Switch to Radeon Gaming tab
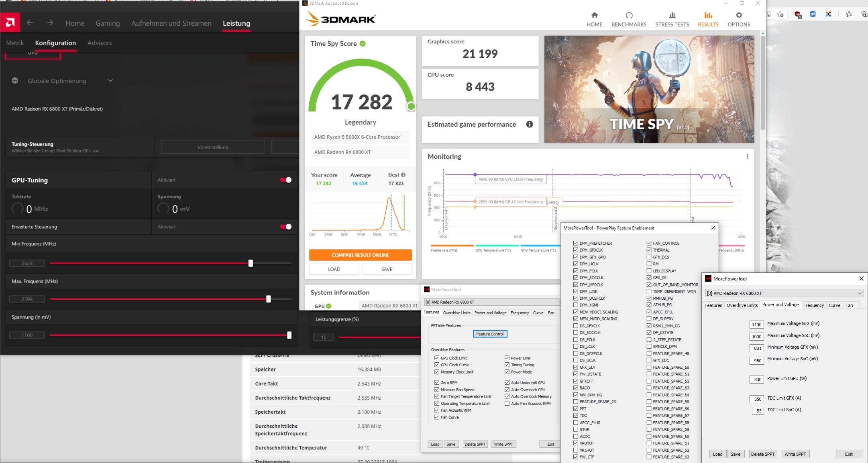 (108, 23)
